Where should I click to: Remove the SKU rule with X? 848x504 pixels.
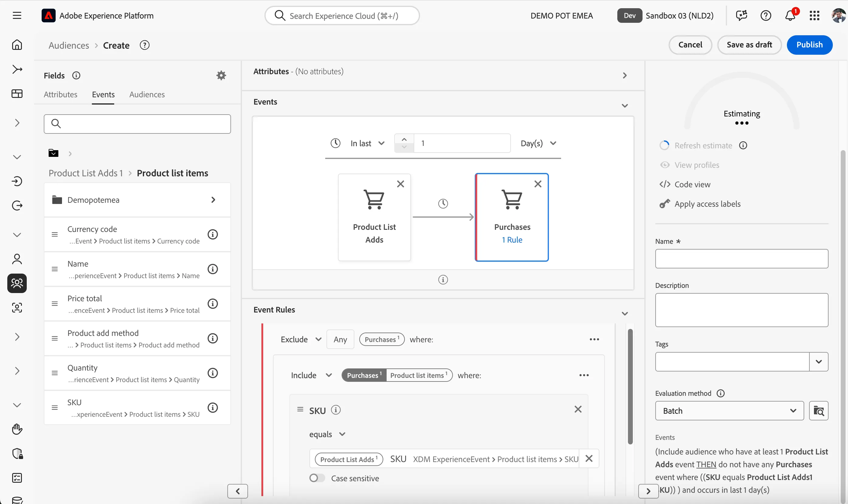click(578, 409)
